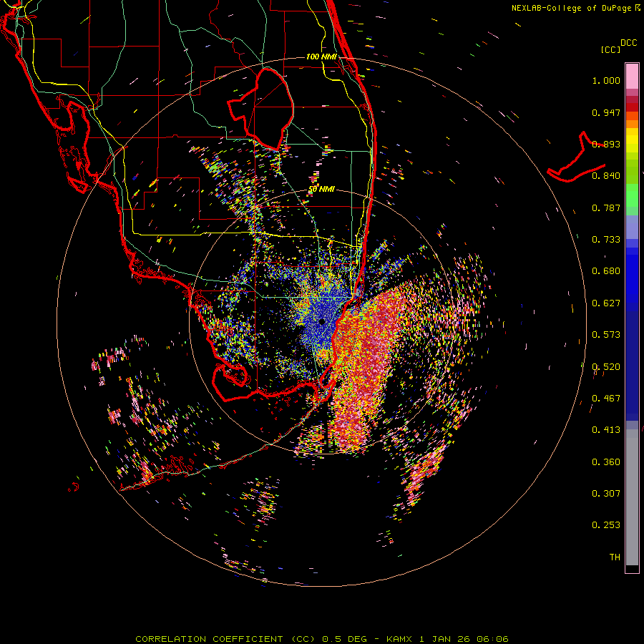Click the DCC label above the color scale

tap(628, 43)
